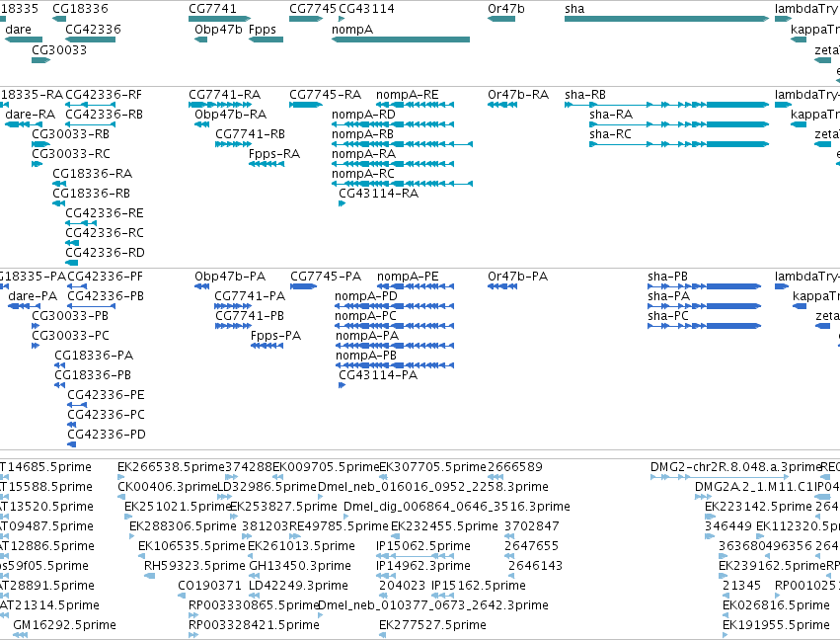
Task: Click transcript CG18336-RA
Action: pos(59,184)
